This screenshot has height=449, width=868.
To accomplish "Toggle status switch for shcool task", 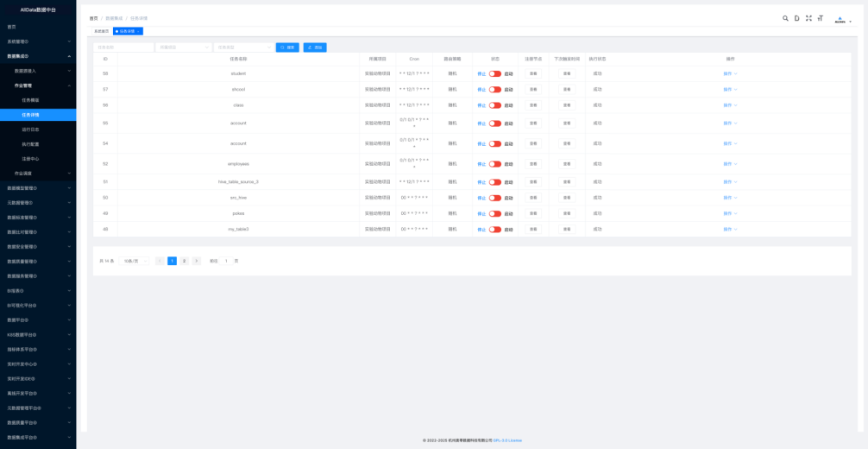I will coord(495,89).
